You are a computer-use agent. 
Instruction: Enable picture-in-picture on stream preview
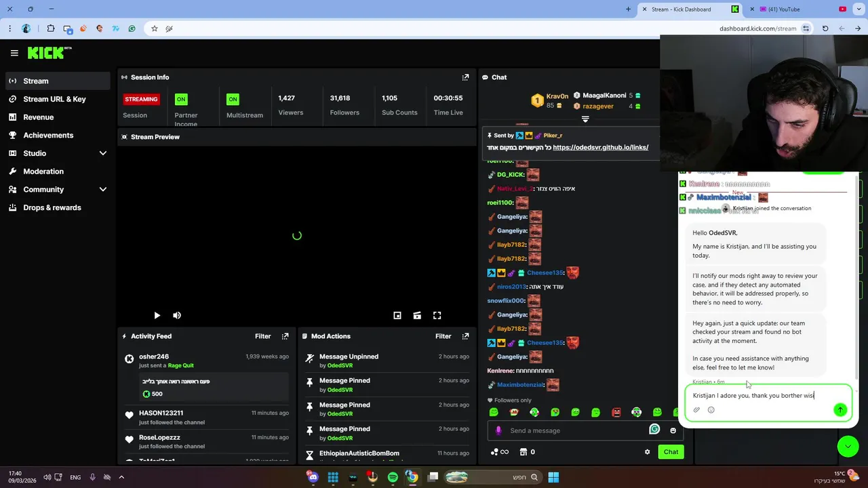[x=397, y=315]
